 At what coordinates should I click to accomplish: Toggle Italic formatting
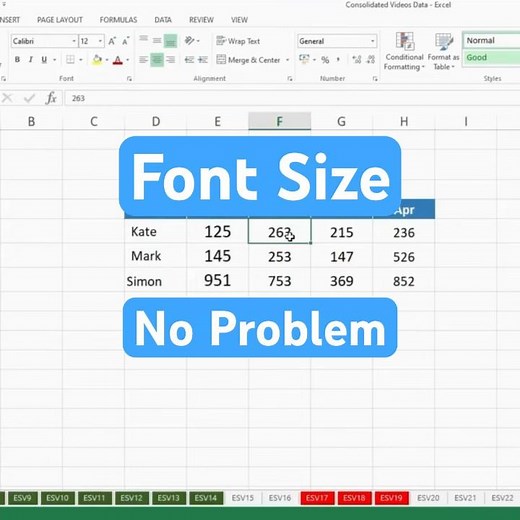pos(30,60)
